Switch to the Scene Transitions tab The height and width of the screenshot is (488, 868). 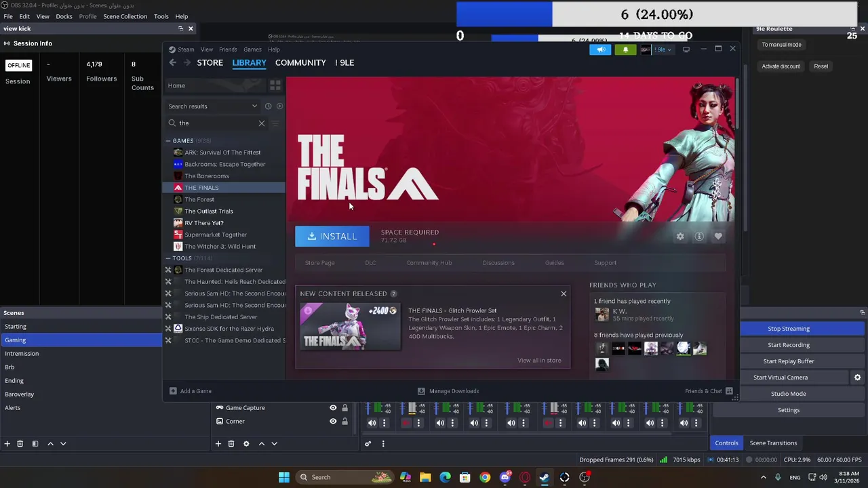[x=773, y=443]
